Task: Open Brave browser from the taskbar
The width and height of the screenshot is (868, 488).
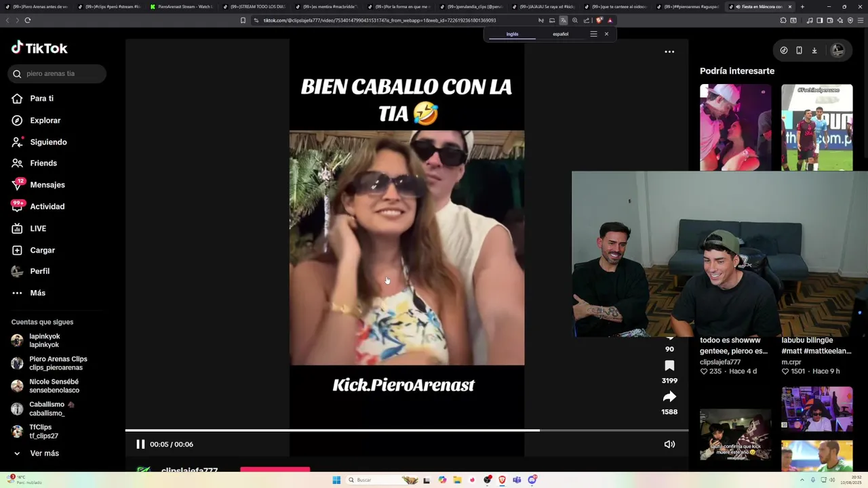Action: click(x=502, y=480)
